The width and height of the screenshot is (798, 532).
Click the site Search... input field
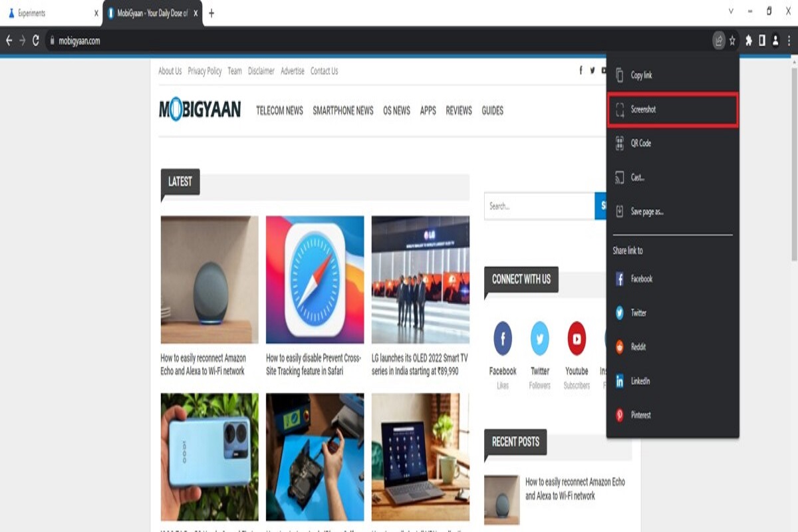point(539,206)
